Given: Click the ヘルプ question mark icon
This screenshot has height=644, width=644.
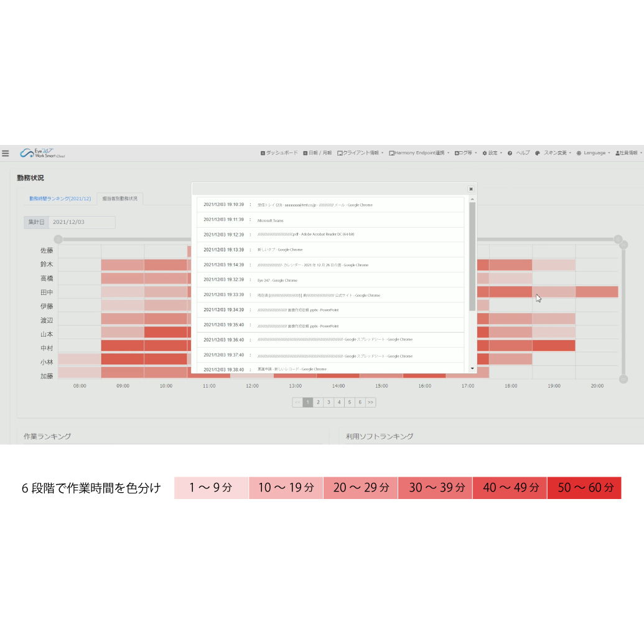Looking at the screenshot, I should pos(510,153).
